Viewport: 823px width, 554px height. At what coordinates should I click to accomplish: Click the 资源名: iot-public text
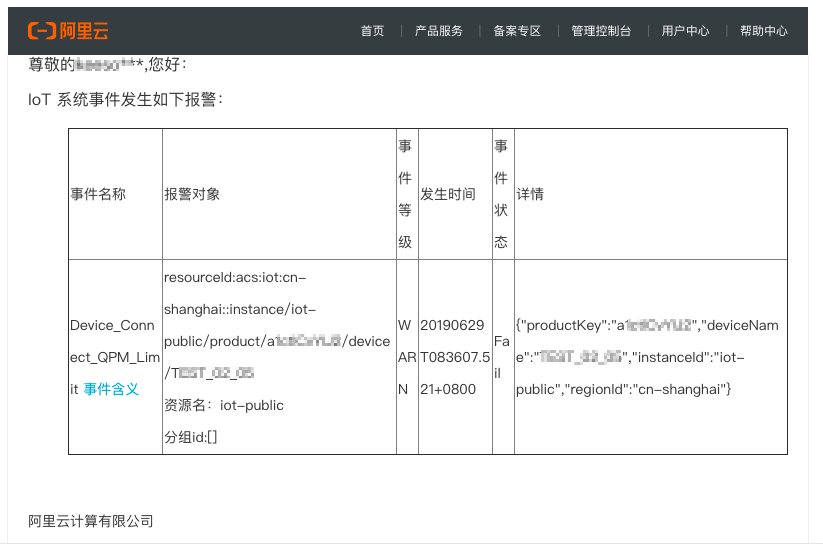[x=224, y=405]
